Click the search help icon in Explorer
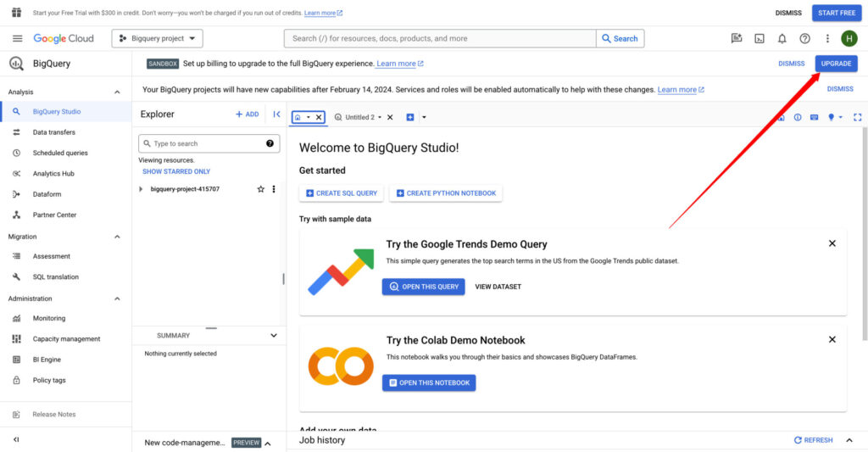 pyautogui.click(x=270, y=144)
